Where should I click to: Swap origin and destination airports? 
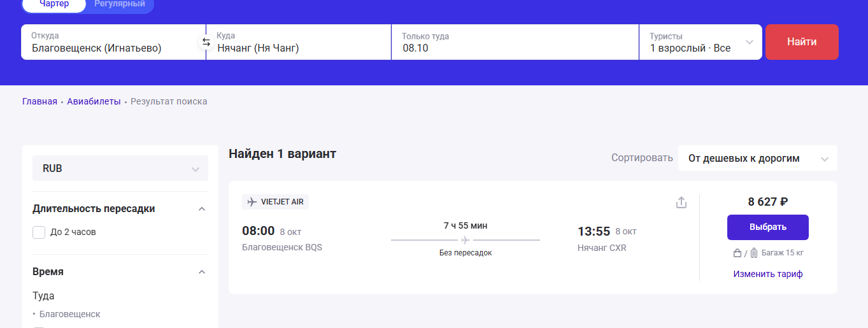pos(206,42)
